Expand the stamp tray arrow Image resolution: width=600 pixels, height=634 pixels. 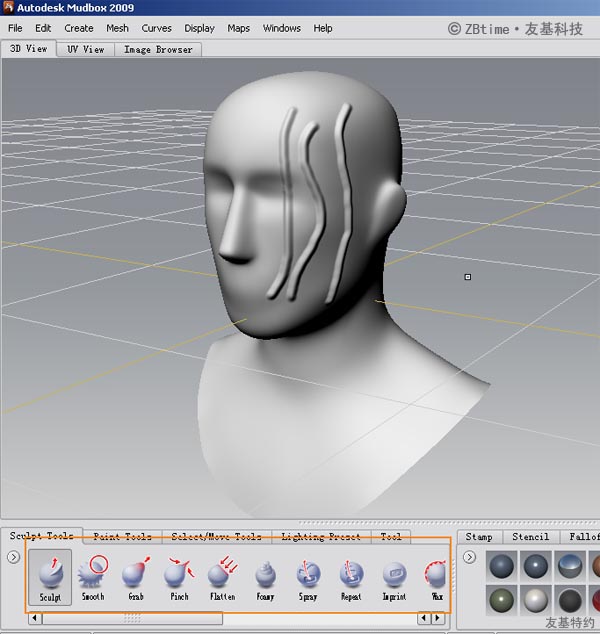tap(469, 557)
